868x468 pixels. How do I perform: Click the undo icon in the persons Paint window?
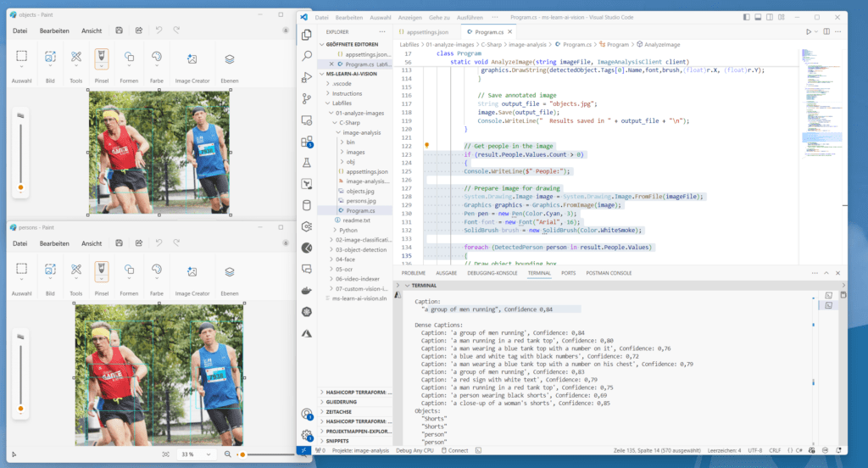tap(159, 242)
